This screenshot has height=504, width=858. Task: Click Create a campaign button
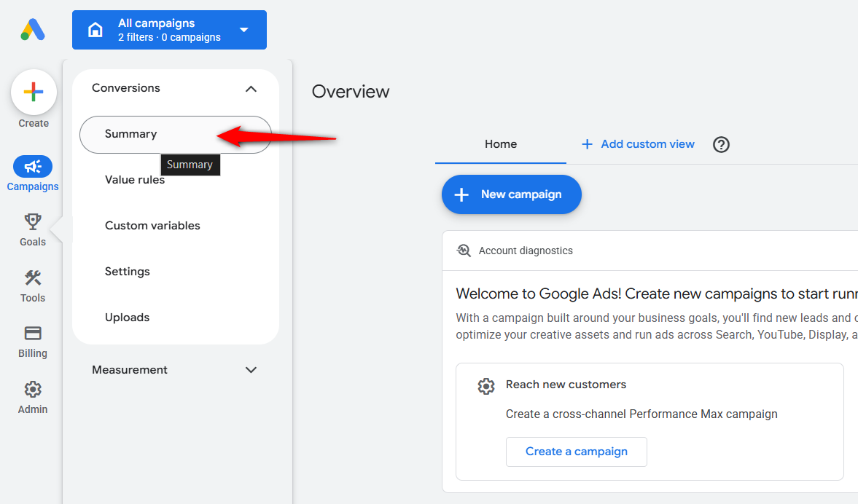(576, 452)
